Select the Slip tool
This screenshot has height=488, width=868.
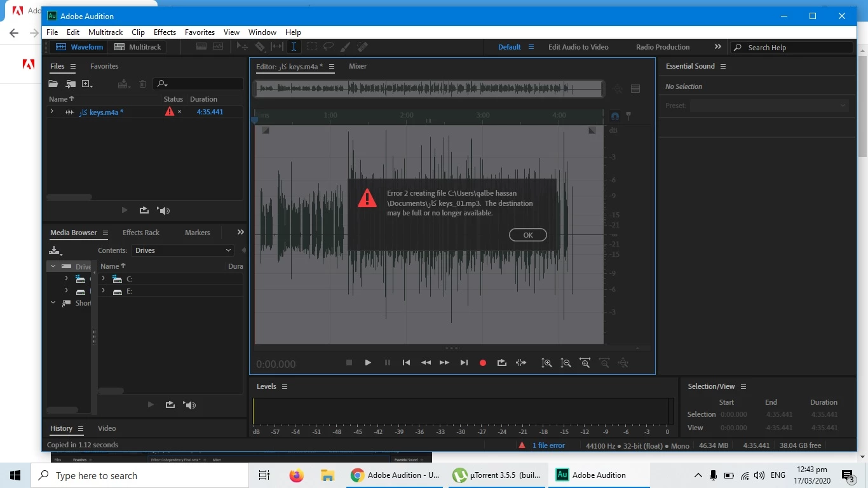tap(277, 46)
